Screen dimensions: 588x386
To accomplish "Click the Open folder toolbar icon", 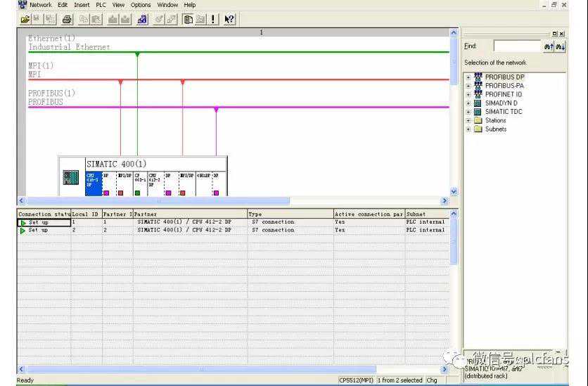I will [25, 20].
